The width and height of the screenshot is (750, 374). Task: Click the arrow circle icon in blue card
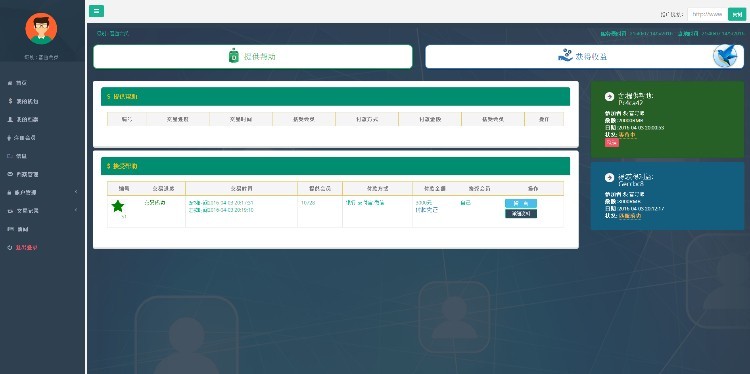[x=609, y=177]
